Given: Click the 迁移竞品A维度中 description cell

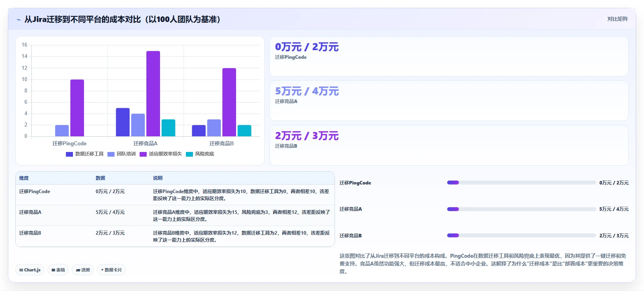Looking at the screenshot, I should pyautogui.click(x=241, y=216).
